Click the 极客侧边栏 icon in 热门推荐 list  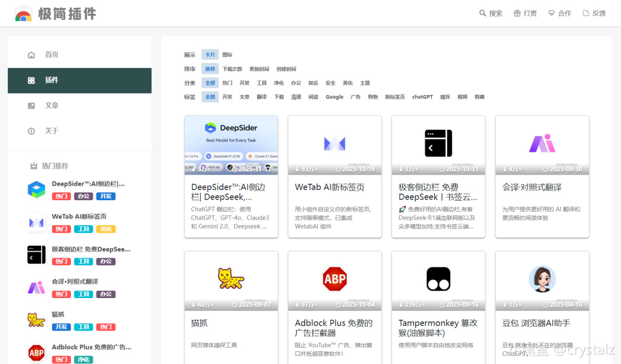[36, 255]
